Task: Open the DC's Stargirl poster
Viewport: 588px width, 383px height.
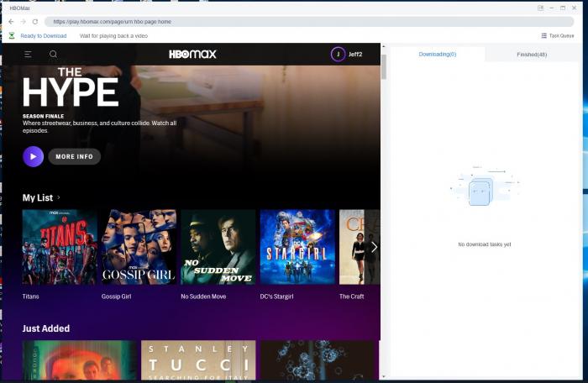Action: pyautogui.click(x=297, y=247)
